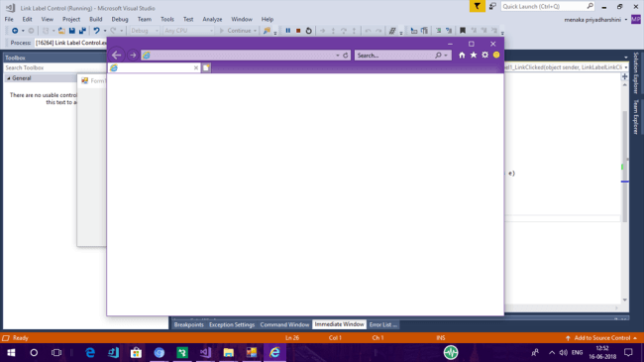Viewport: 644px width, 362px height.
Task: Click the Search Toolbox field
Action: [x=54, y=67]
